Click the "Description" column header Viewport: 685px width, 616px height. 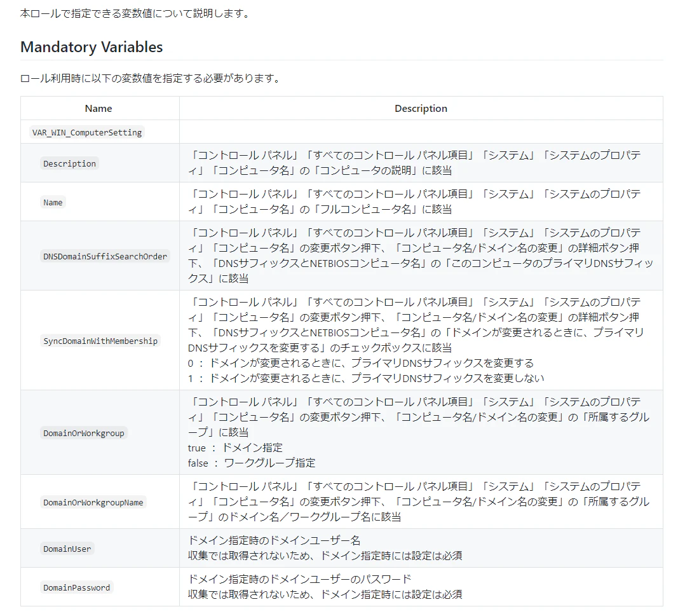(x=421, y=109)
